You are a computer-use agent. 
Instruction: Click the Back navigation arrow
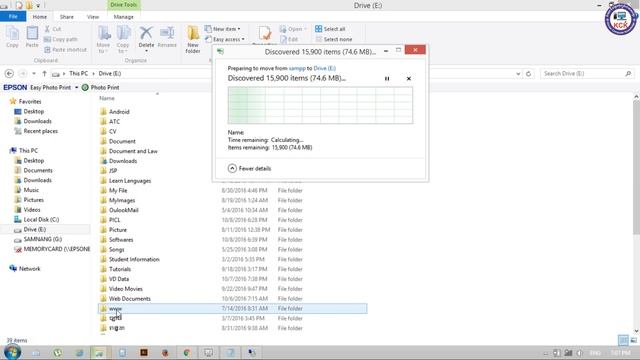coord(9,73)
